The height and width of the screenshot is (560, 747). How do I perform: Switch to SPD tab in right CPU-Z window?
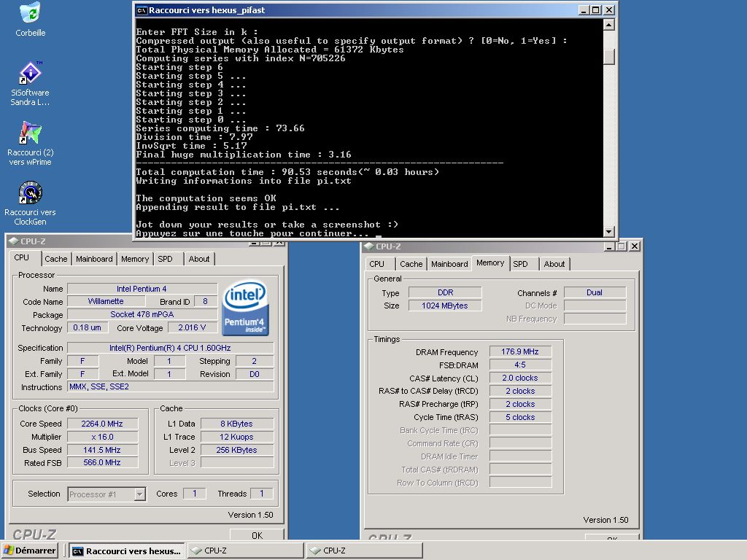click(521, 264)
